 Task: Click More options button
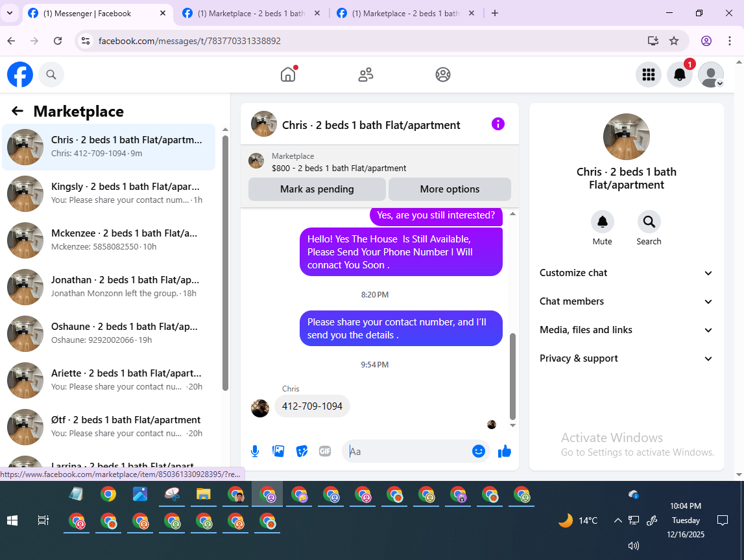[x=450, y=189]
